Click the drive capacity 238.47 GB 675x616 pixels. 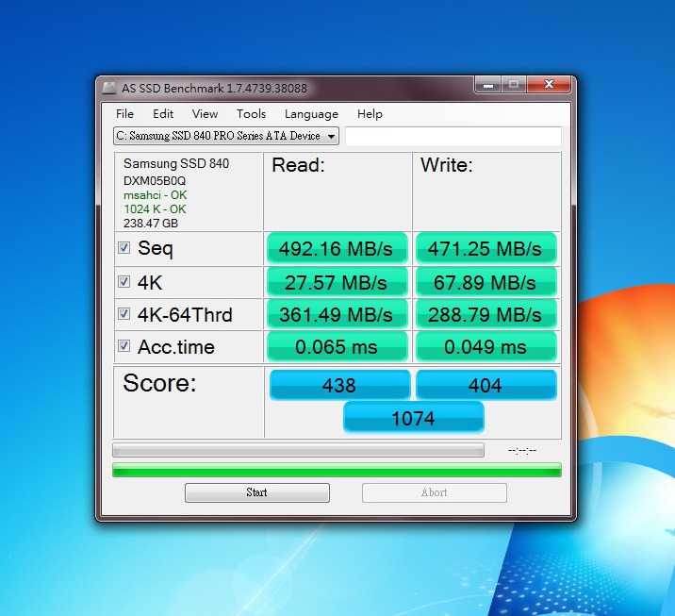[151, 224]
